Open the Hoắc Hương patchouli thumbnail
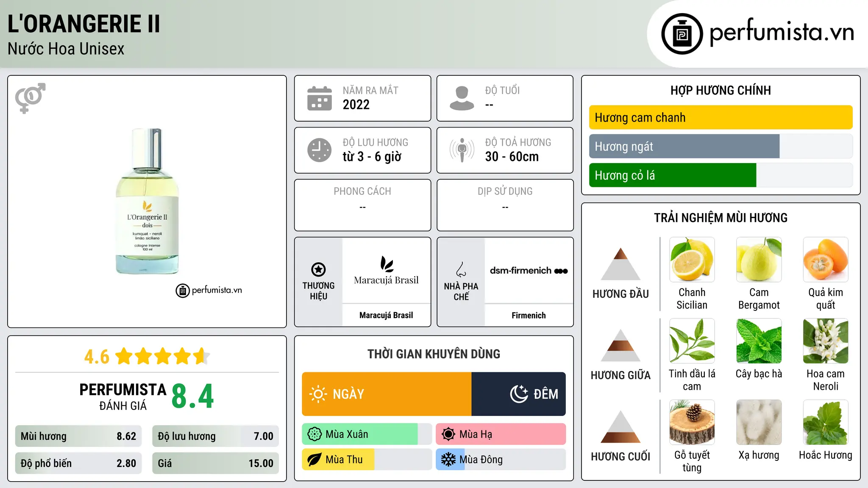The height and width of the screenshot is (488, 868). 826,422
